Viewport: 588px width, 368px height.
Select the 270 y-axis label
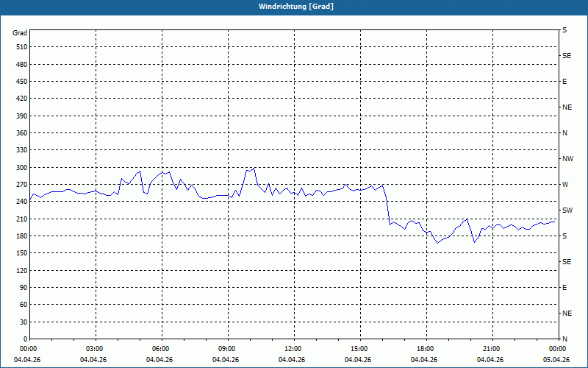tap(22, 185)
